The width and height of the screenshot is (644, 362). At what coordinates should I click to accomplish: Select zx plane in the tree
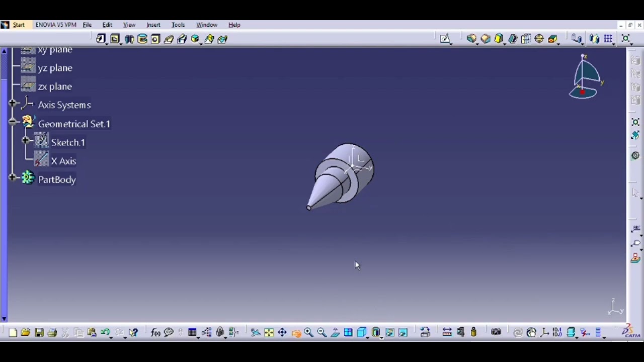(x=55, y=86)
